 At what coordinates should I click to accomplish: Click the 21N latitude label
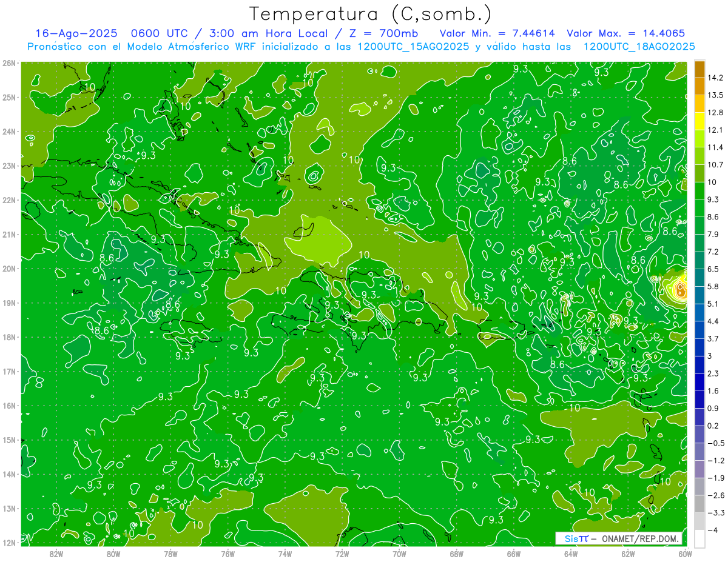(9, 234)
